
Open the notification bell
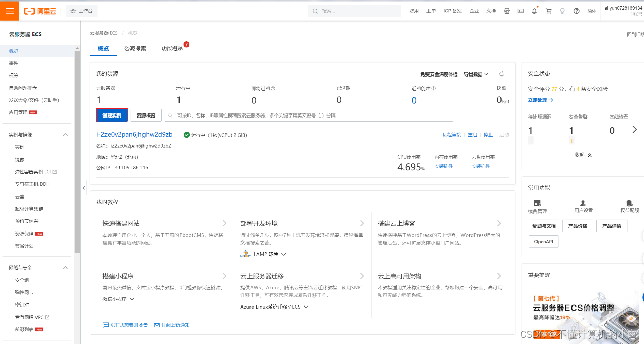pos(534,11)
